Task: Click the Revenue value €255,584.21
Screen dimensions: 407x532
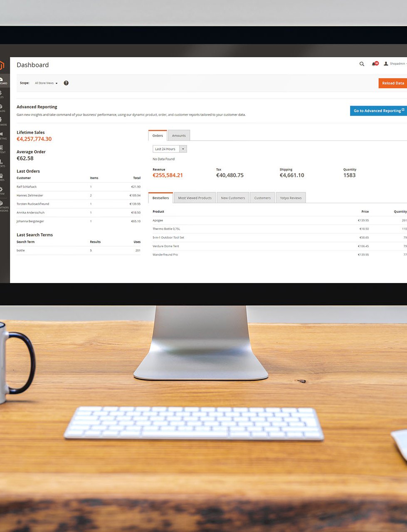Action: click(168, 175)
